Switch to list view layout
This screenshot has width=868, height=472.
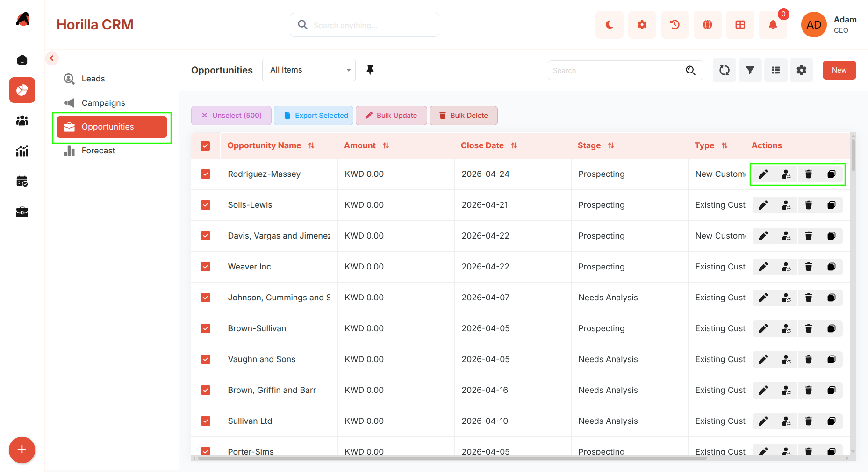776,70
